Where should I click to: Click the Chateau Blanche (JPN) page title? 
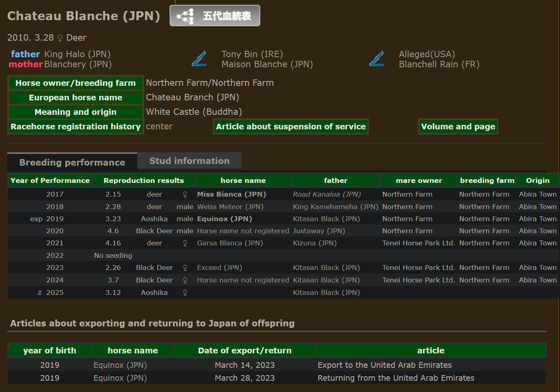84,16
